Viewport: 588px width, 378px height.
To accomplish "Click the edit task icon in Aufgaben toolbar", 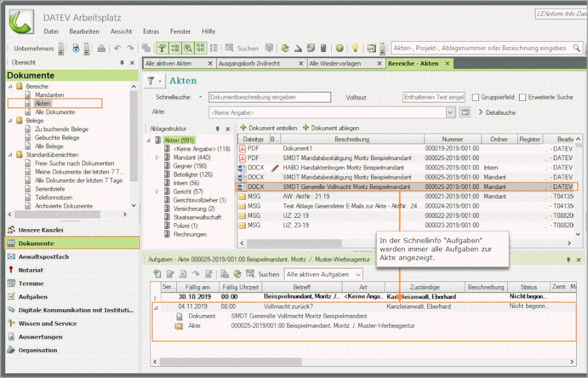I will [170, 274].
